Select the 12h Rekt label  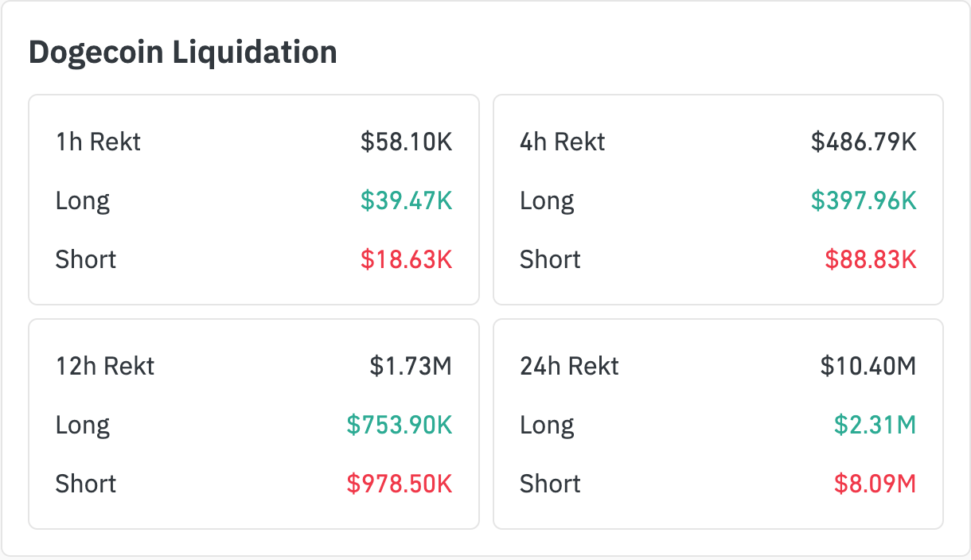(x=105, y=367)
